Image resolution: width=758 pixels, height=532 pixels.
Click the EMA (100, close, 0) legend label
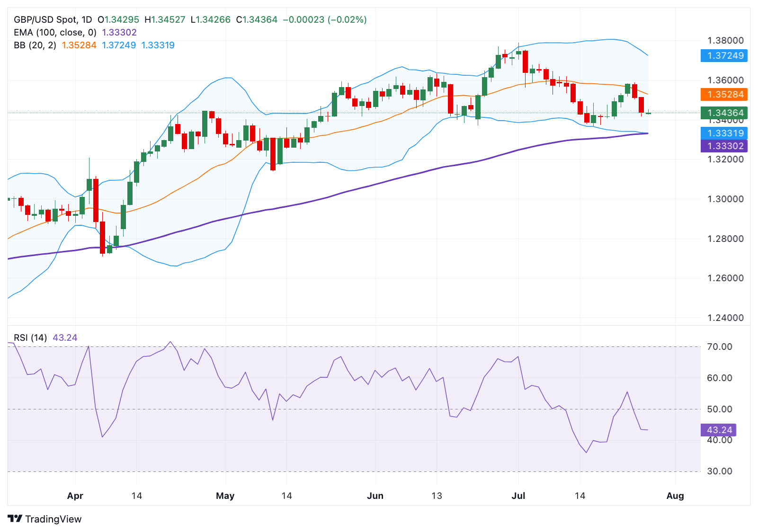click(x=55, y=32)
